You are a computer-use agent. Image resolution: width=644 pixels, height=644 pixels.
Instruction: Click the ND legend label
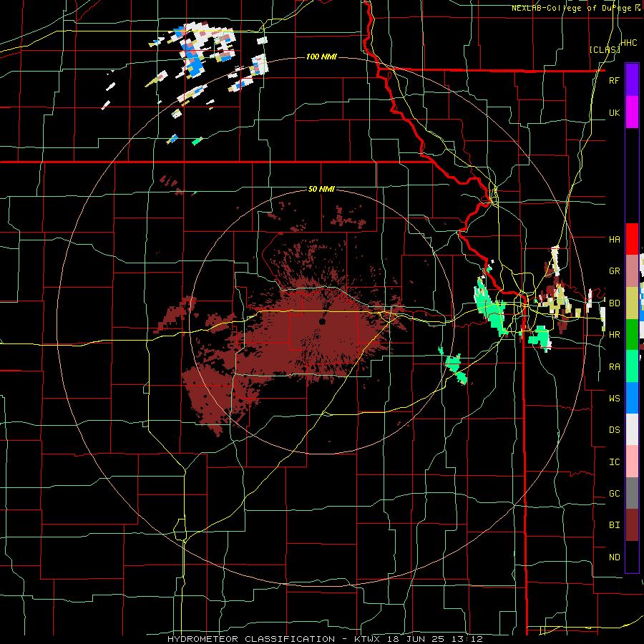[x=614, y=557]
